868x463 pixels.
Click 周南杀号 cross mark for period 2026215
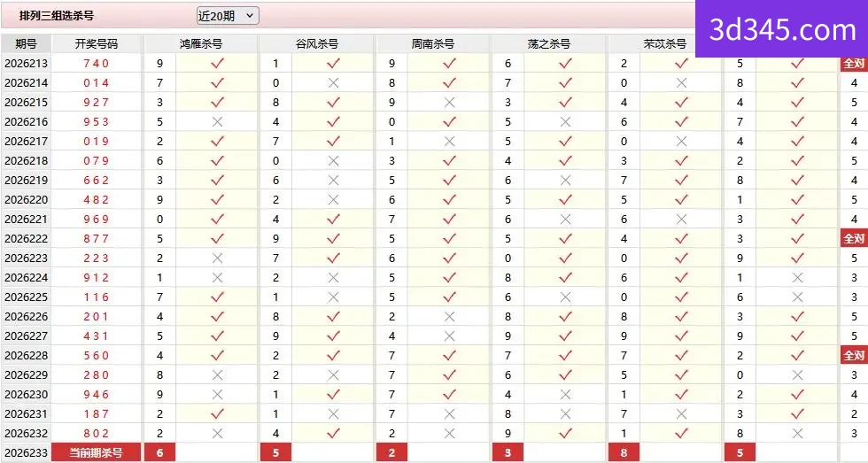coord(450,103)
